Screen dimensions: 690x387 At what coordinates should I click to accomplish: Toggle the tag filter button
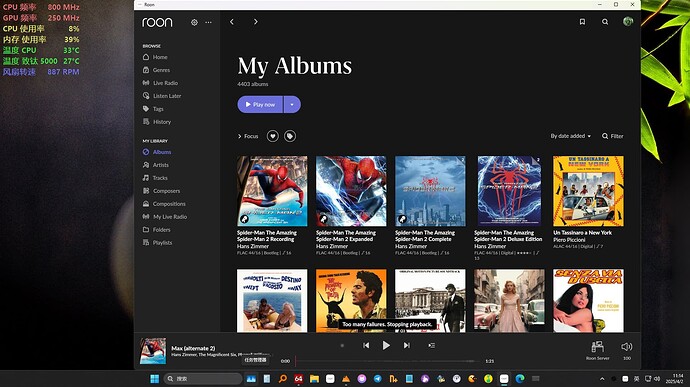[x=290, y=136]
